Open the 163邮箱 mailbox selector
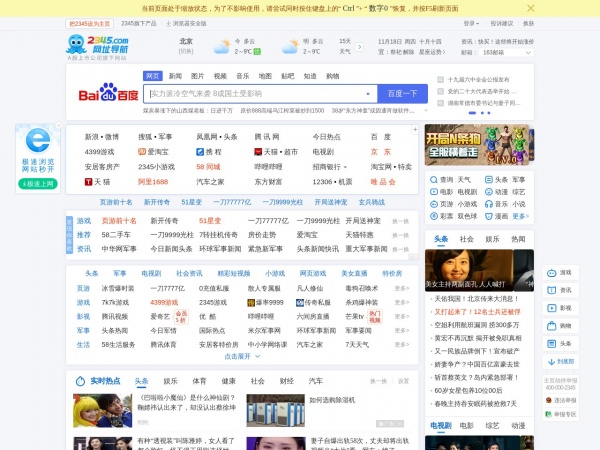600x450 pixels. pos(506,52)
